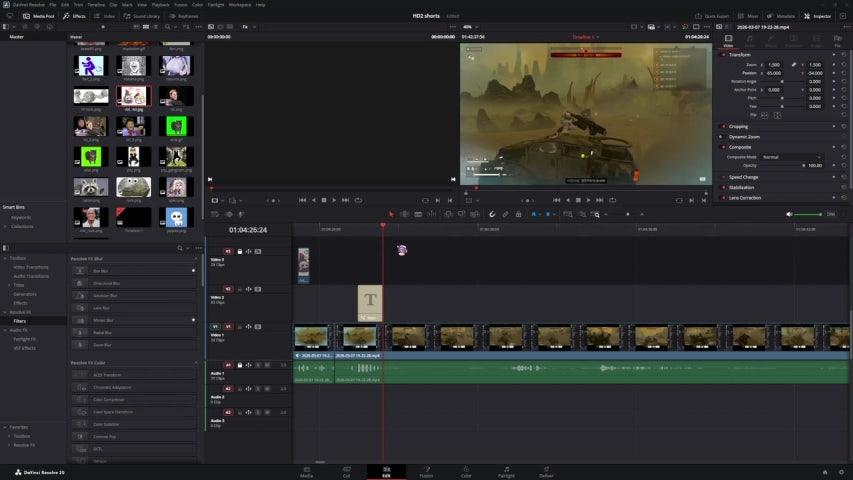The width and height of the screenshot is (853, 480).
Task: Open the Media Pool panel
Action: tap(40, 16)
